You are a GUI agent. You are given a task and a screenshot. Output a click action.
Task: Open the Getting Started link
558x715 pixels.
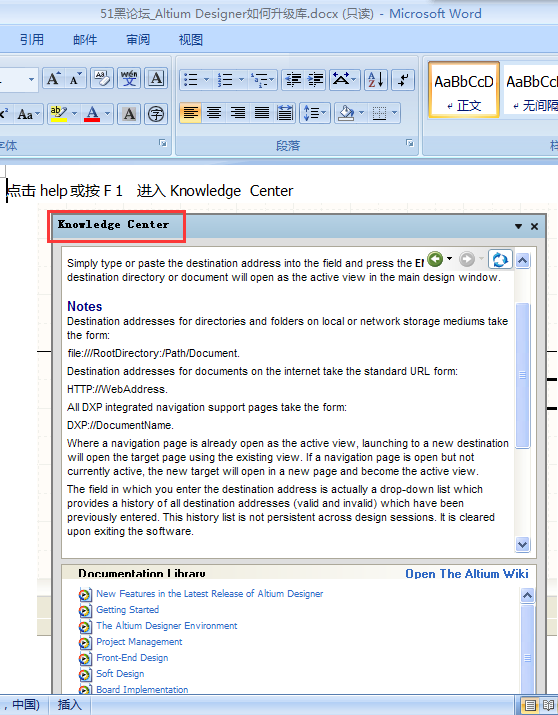[127, 610]
